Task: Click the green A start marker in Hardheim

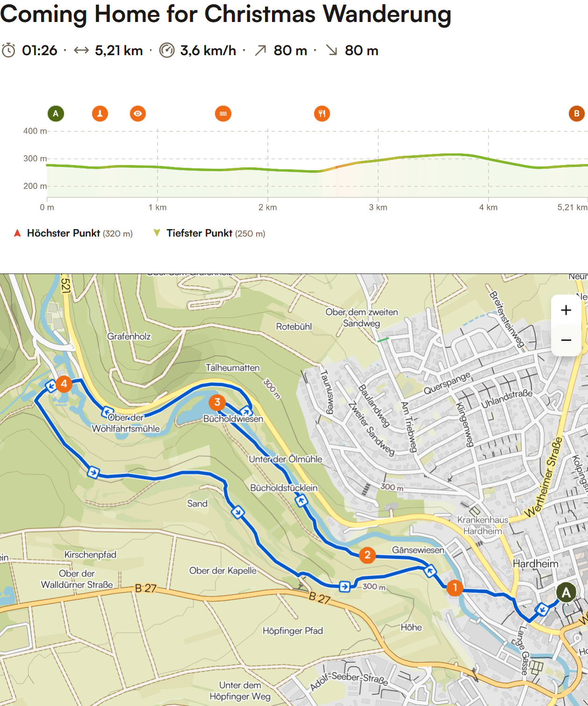Action: (x=566, y=593)
